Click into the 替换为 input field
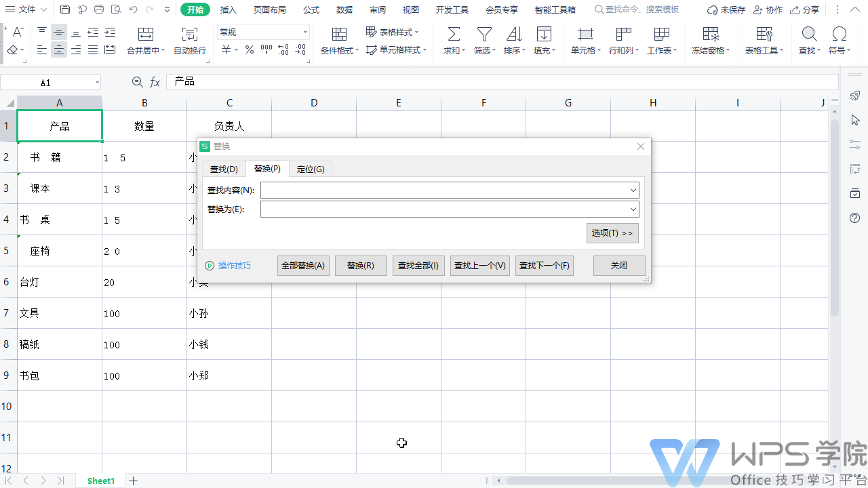Screen dimensions: 868x488 pyautogui.click(x=444, y=209)
